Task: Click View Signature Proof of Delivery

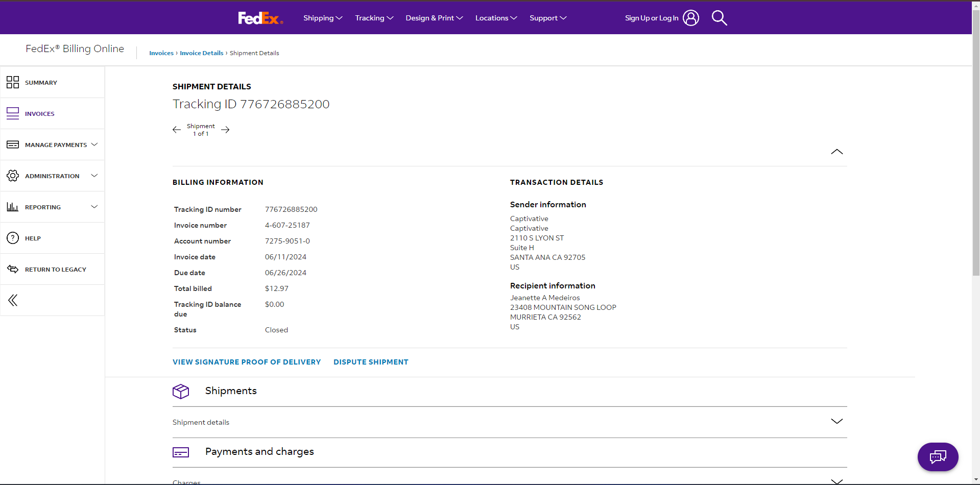Action: [247, 362]
